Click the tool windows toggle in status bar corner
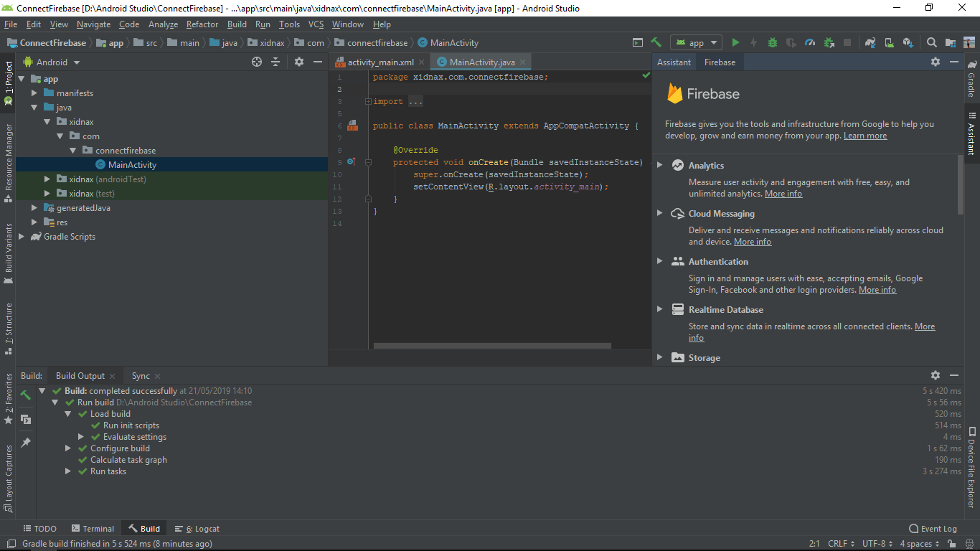Screen dimensions: 980x551 tap(10, 544)
